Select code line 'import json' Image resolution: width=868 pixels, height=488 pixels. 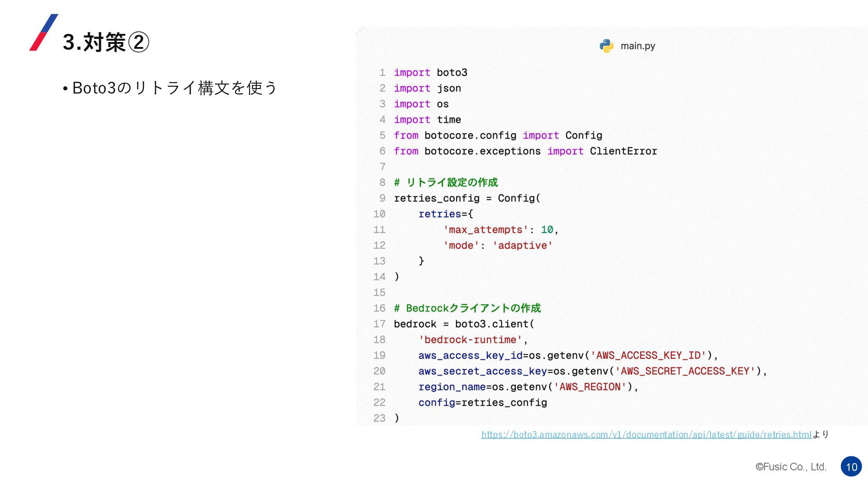[427, 89]
